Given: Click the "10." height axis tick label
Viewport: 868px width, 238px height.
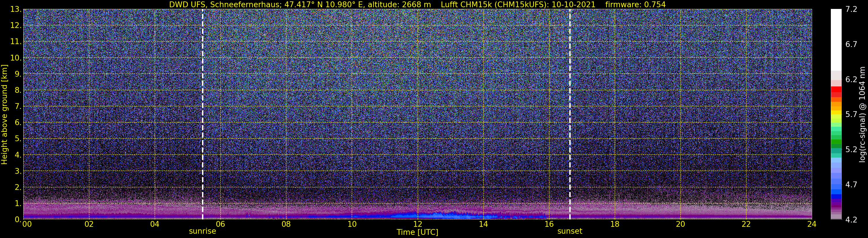Looking at the screenshot, I should pos(16,58).
